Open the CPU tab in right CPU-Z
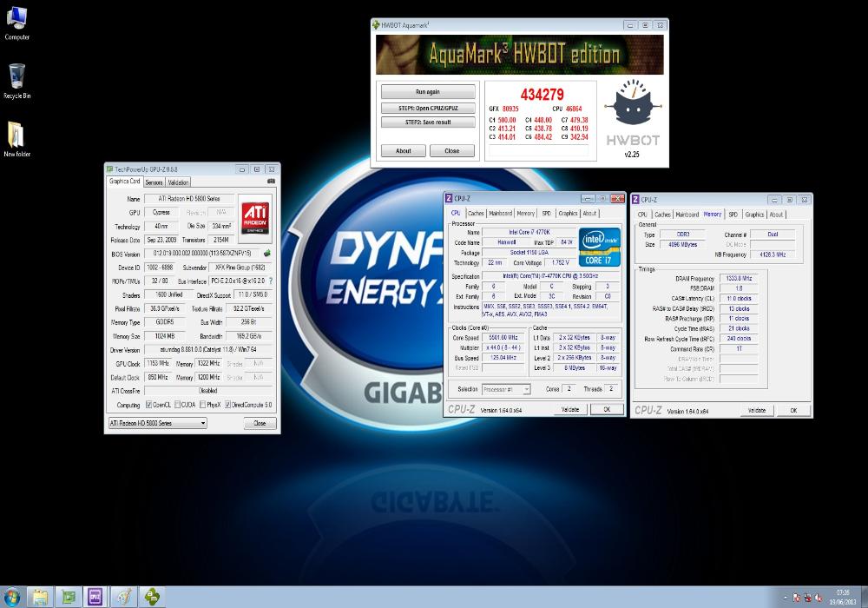Image resolution: width=868 pixels, height=608 pixels. click(x=642, y=215)
